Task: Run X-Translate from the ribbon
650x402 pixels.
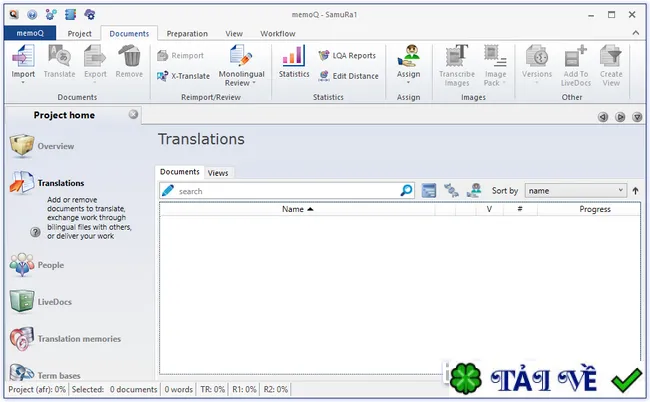Action: click(183, 76)
